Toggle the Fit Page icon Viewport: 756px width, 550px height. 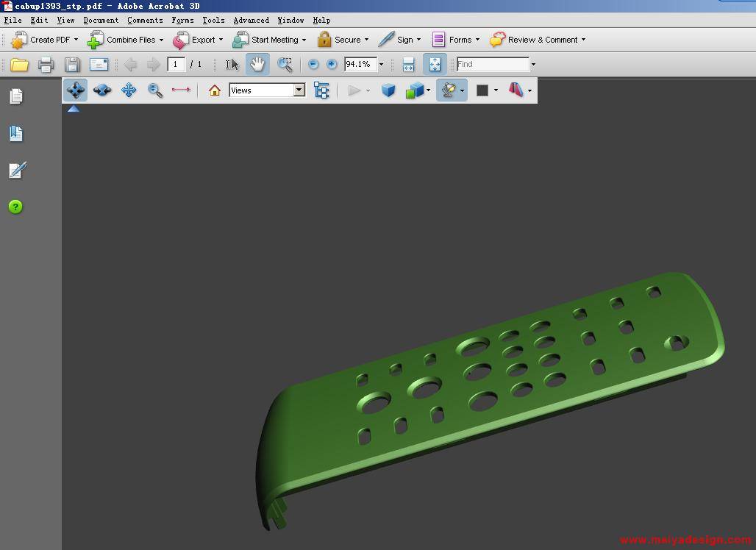[x=435, y=64]
